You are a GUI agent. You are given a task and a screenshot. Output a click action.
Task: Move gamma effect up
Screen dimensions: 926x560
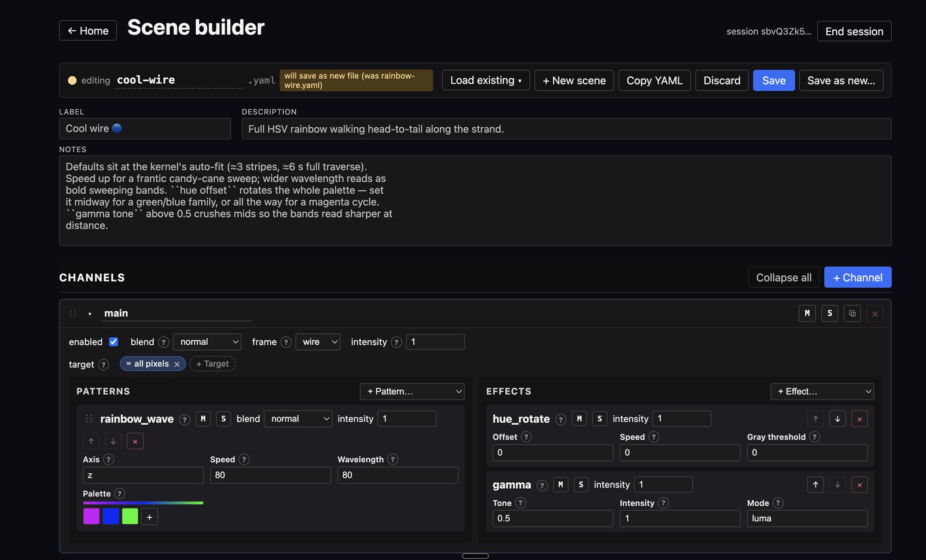(x=815, y=485)
